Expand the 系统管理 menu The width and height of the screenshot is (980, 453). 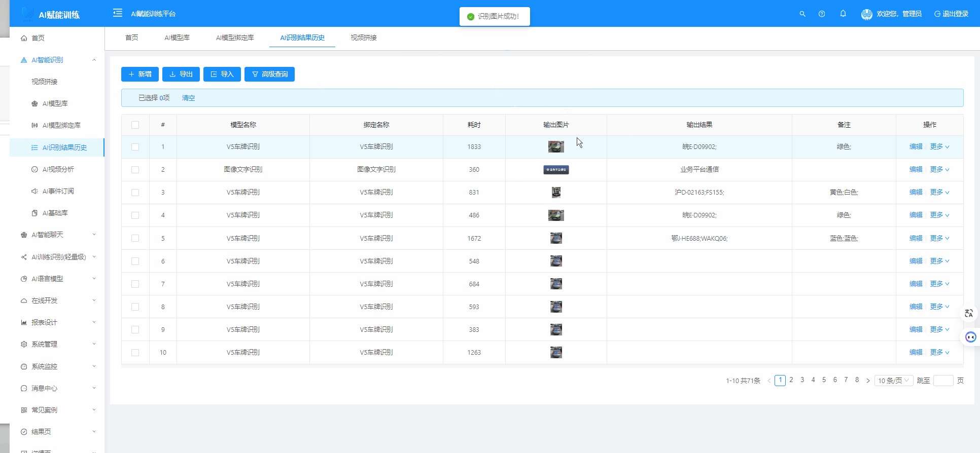tap(57, 344)
